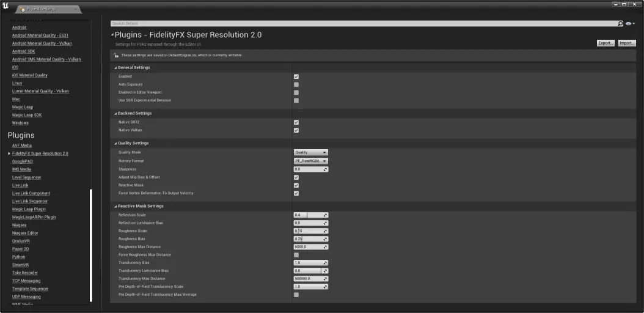Click the search magnifier icon
Viewport: 644px width, 313px height.
(x=621, y=23)
